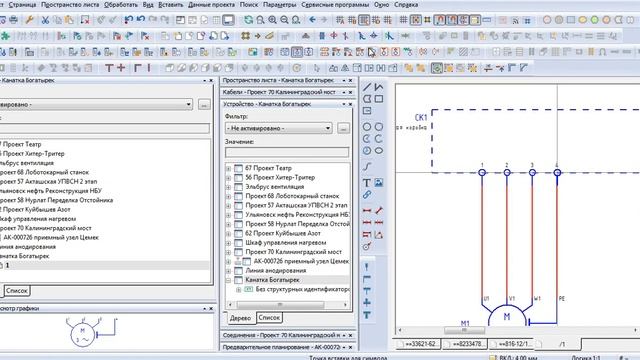Select the Spline curve tool
640x360 pixels.
tap(367, 167)
